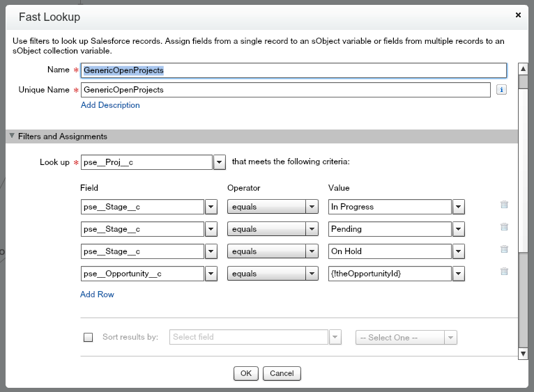Open operator dropdown for the Pending row
The image size is (534, 392).
pos(312,229)
